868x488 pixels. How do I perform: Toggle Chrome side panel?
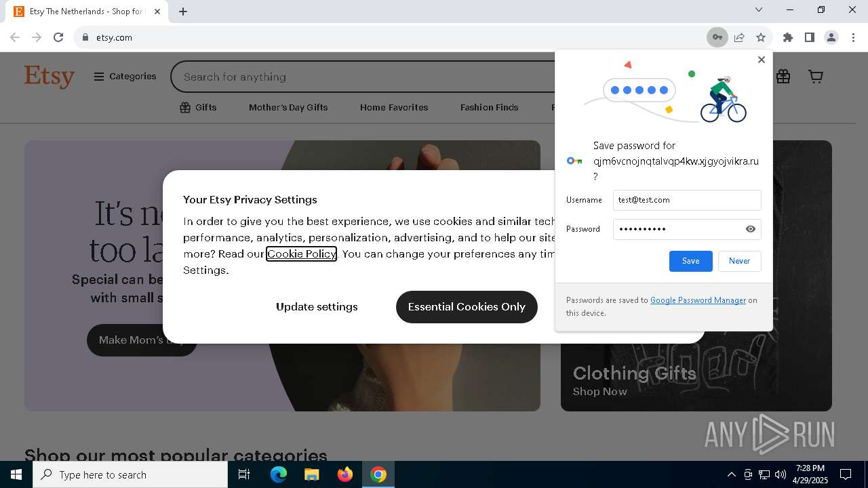[809, 37]
